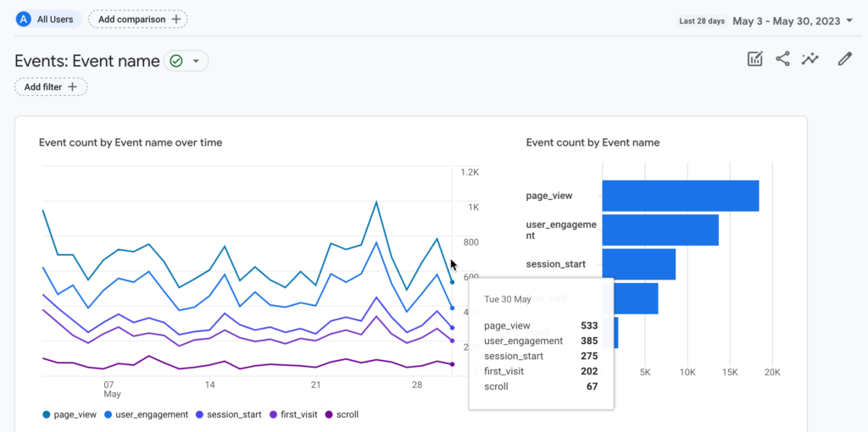868x432 pixels.
Task: Click the Add comparison button
Action: coord(138,19)
